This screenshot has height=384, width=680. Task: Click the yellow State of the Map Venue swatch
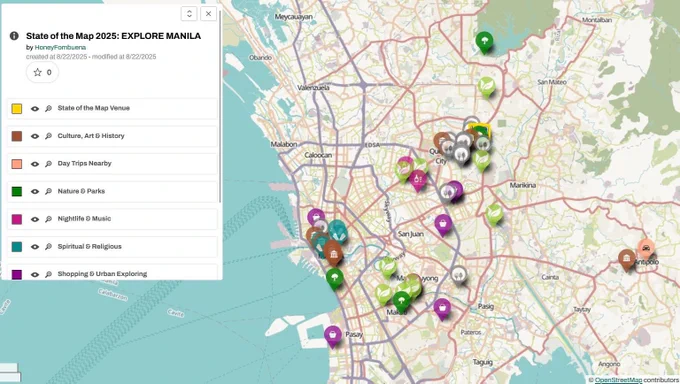click(x=17, y=108)
